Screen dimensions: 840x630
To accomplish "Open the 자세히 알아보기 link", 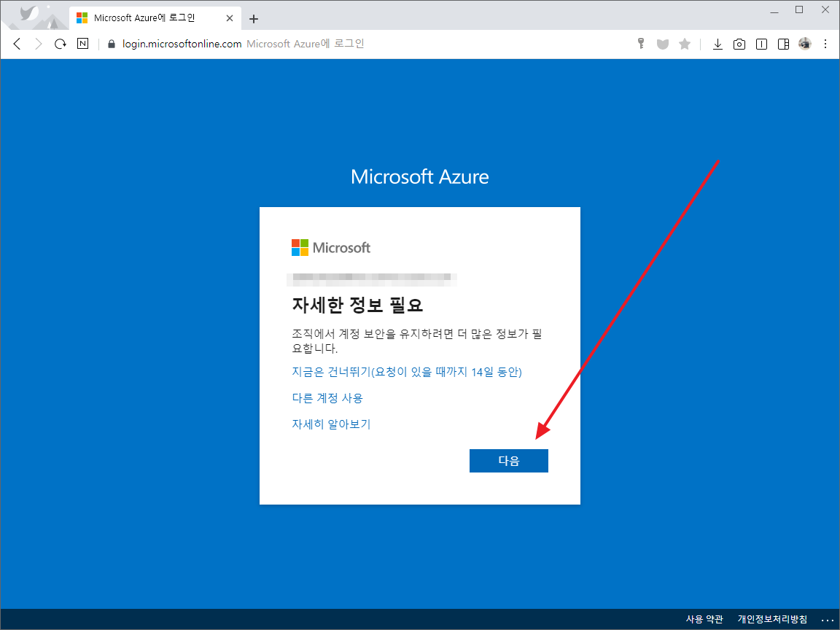I will tap(331, 424).
